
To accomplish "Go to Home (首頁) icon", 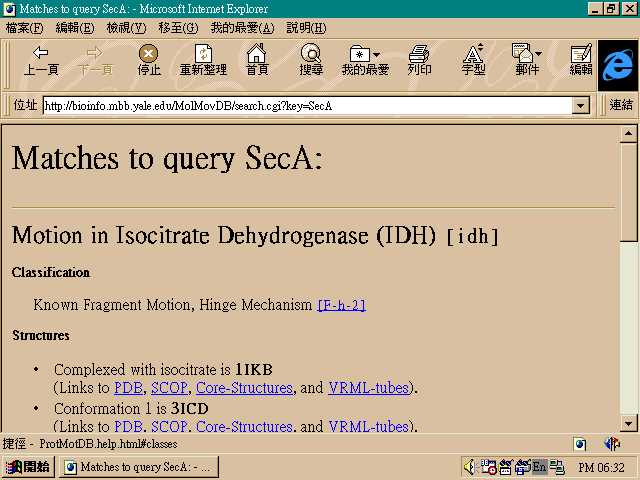I will 257,60.
